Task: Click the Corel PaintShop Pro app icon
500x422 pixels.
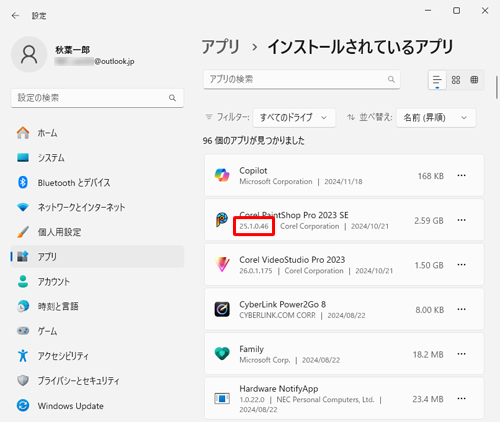Action: [x=222, y=220]
